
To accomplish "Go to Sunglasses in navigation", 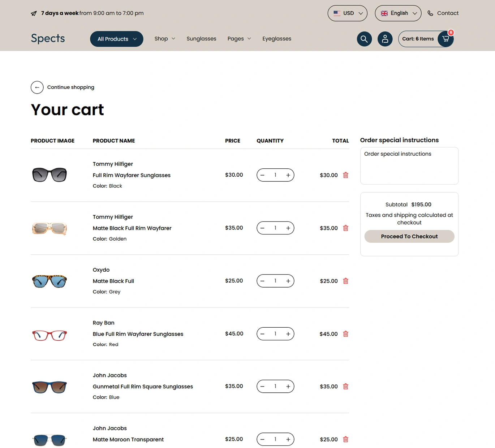I will 201,39.
